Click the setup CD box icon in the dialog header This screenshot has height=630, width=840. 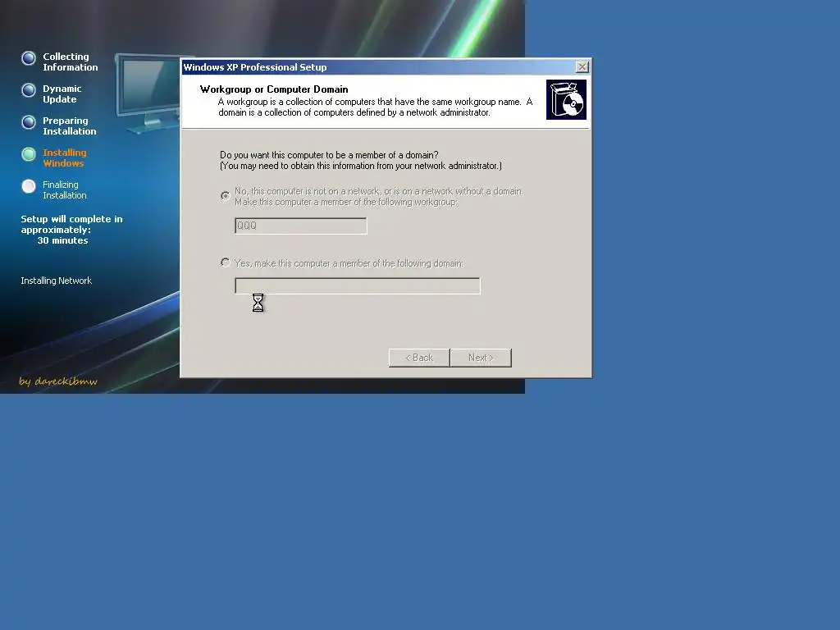(x=566, y=99)
